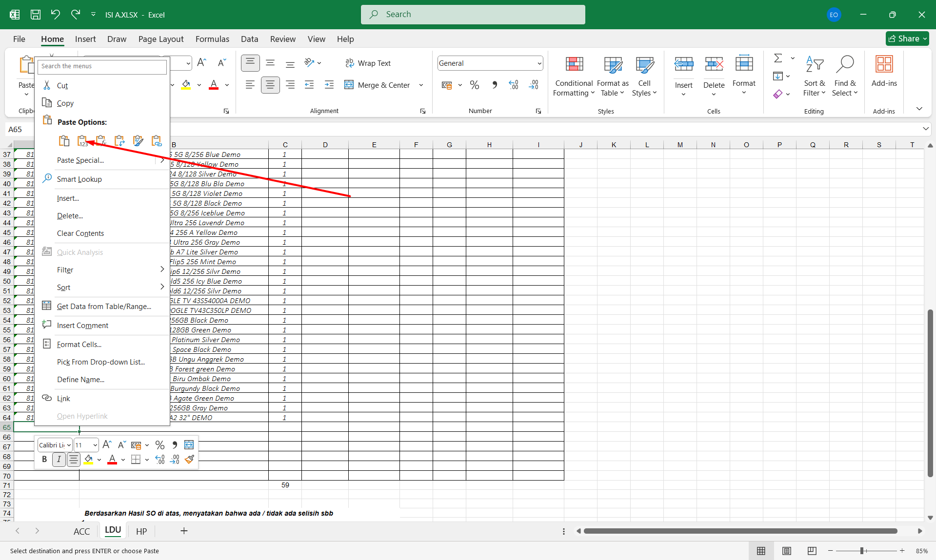Expand the Merge & Center dropdown arrow

421,85
